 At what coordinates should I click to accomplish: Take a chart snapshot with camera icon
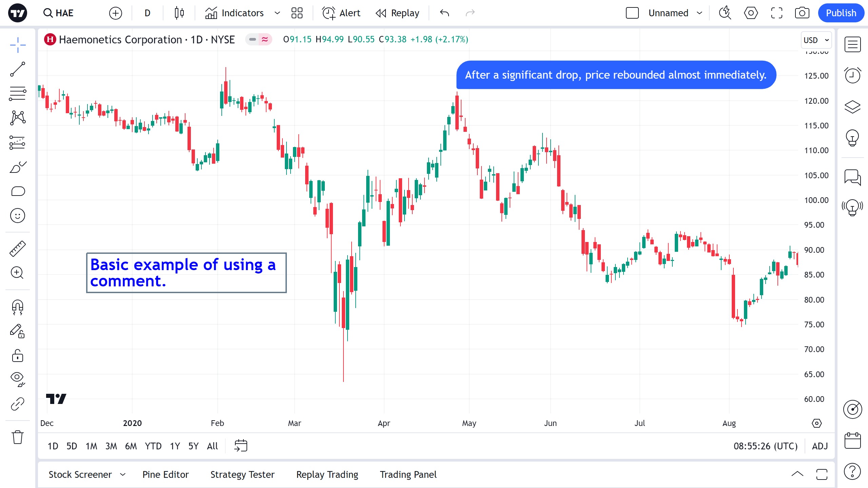pos(802,13)
